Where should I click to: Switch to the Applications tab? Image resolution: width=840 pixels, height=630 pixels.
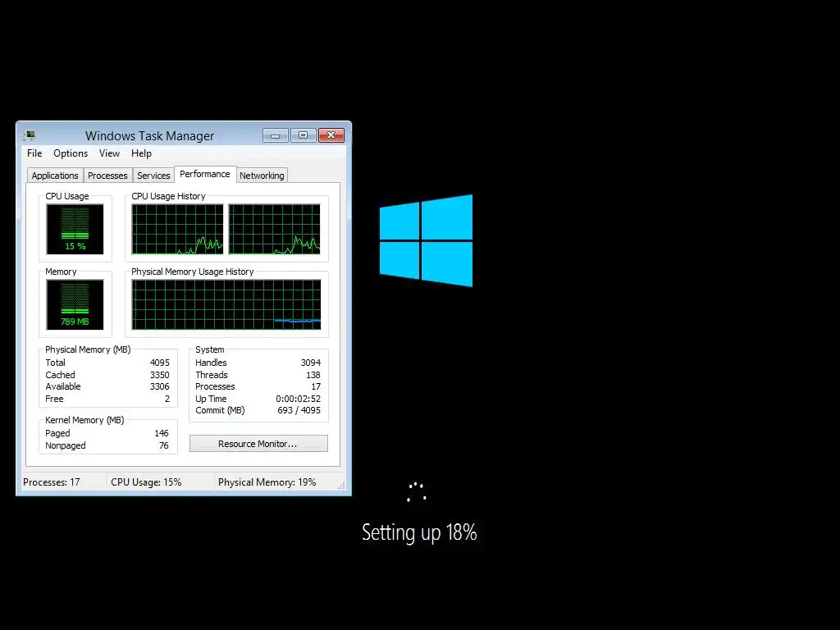55,176
